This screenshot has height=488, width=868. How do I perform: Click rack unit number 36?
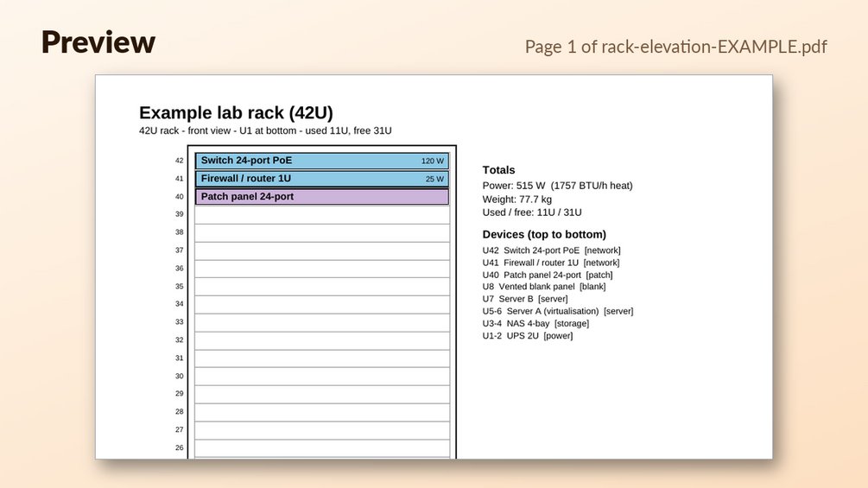[x=180, y=269]
